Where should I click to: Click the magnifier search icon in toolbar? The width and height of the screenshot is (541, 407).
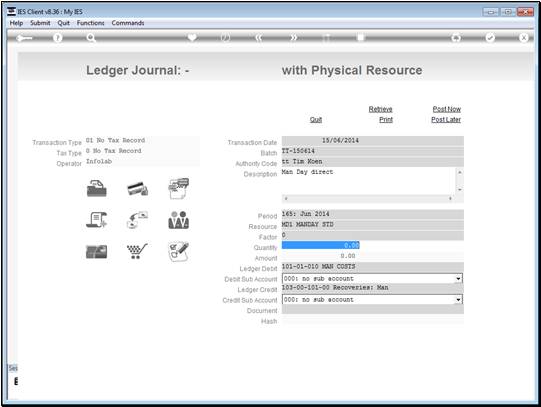tap(91, 38)
